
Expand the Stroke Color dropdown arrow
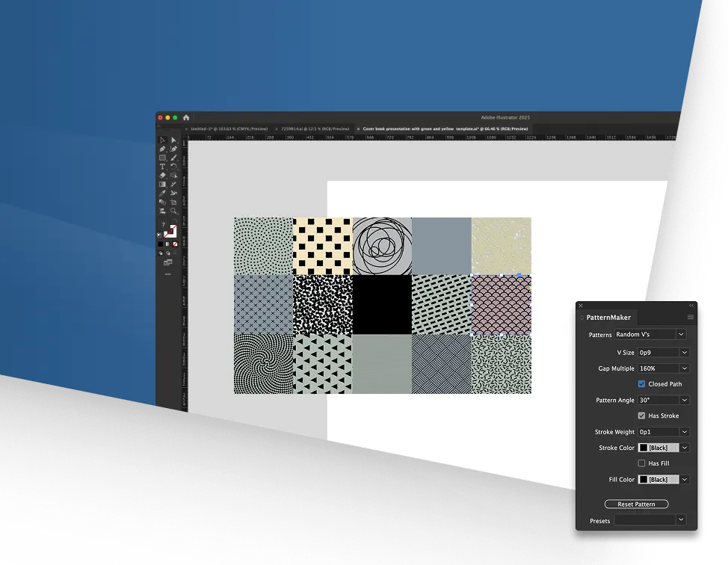(x=685, y=448)
